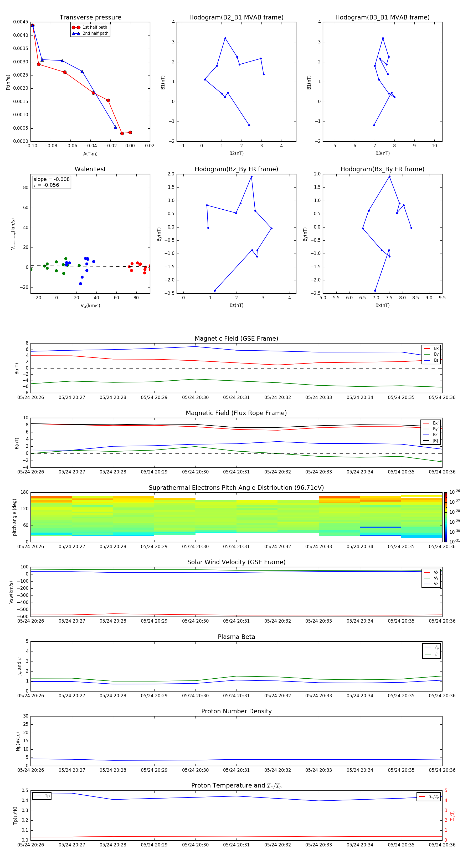
Task: Click the "β_p and β" y-axis label
Action: pos(19,667)
